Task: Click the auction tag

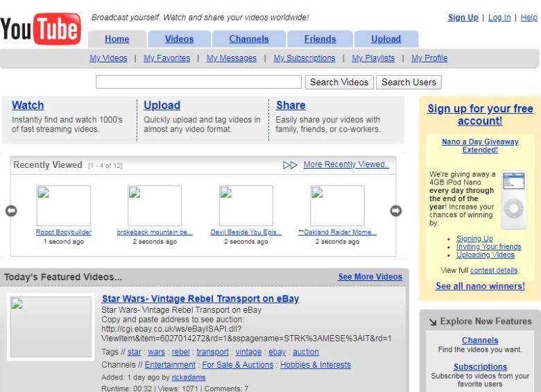Action: pyautogui.click(x=306, y=352)
